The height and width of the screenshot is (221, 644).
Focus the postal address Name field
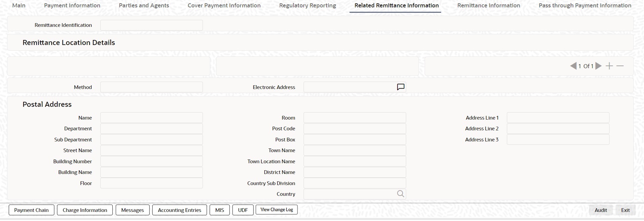click(x=152, y=118)
